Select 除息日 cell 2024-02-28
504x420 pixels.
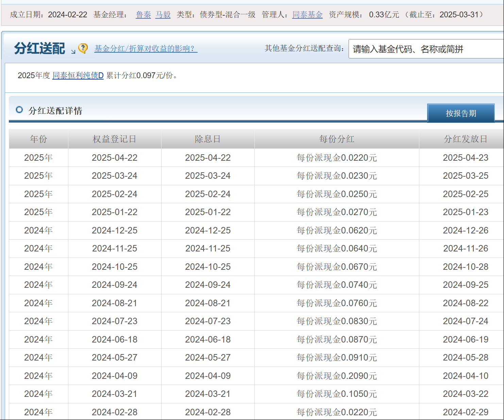pos(208,412)
